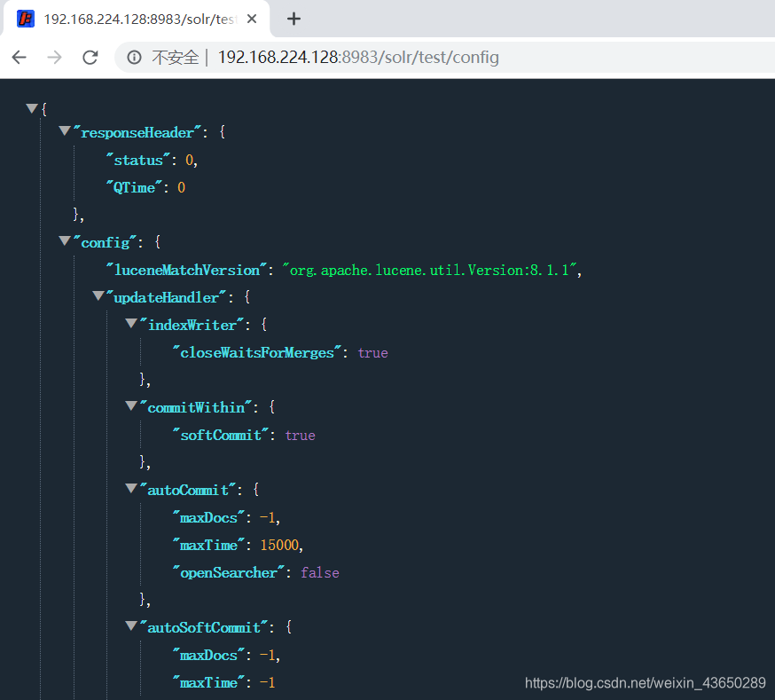Screen dimensions: 775x700
Task: Click the autoCommit "maxDocs" key
Action: [x=208, y=517]
